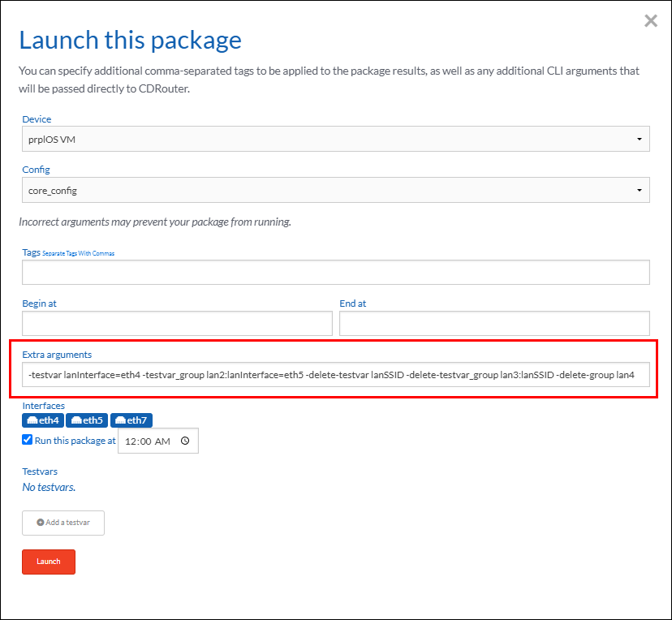Open the time picker clock icon
The width and height of the screenshot is (672, 620).
click(x=185, y=441)
